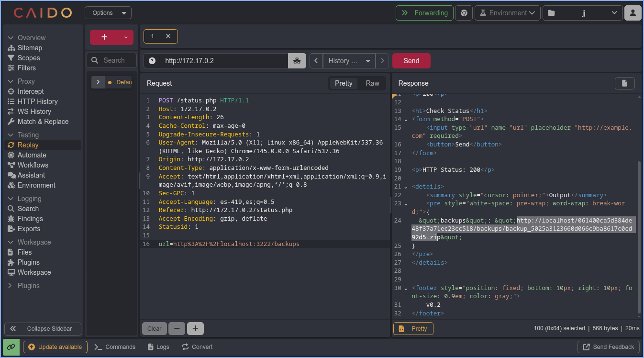Switch request view to Raw
The width and height of the screenshot is (644, 358).
click(372, 83)
